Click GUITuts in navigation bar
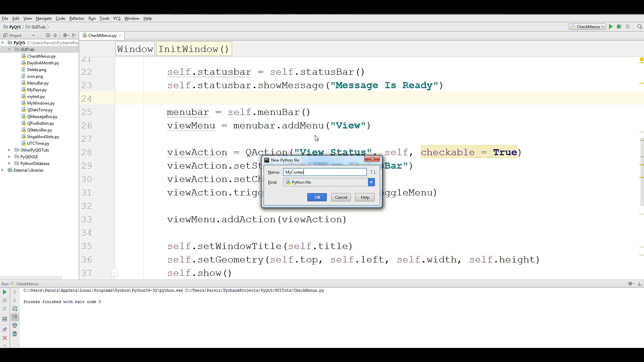Image resolution: width=644 pixels, height=362 pixels. coord(36,27)
